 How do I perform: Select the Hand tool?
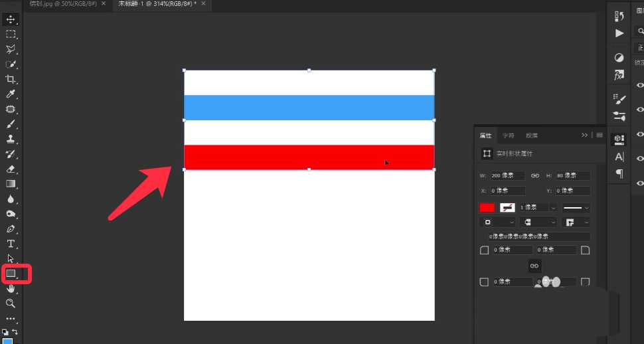[x=11, y=288]
